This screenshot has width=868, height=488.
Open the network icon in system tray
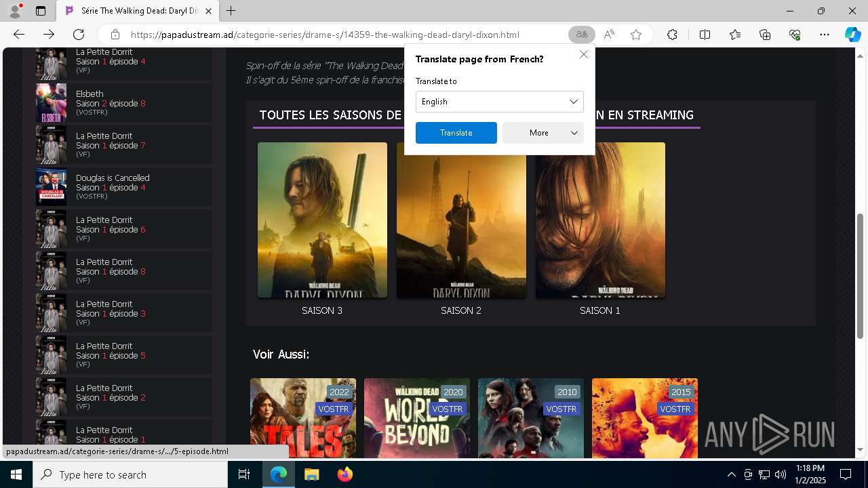(764, 474)
